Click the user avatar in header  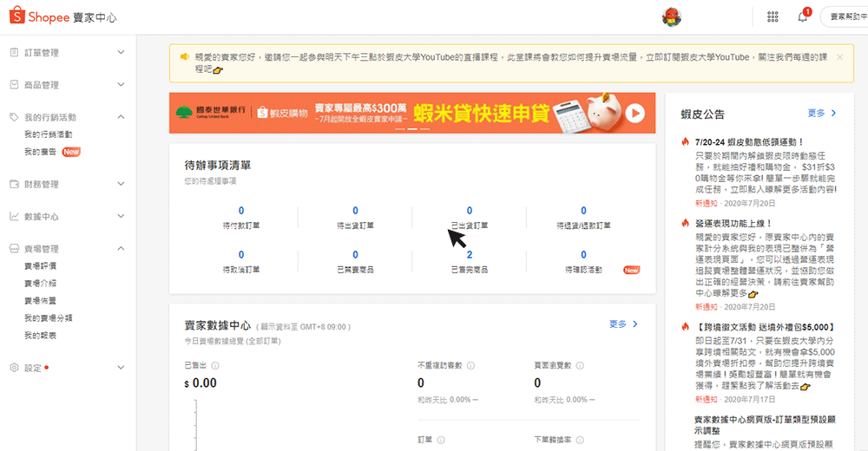click(x=671, y=16)
